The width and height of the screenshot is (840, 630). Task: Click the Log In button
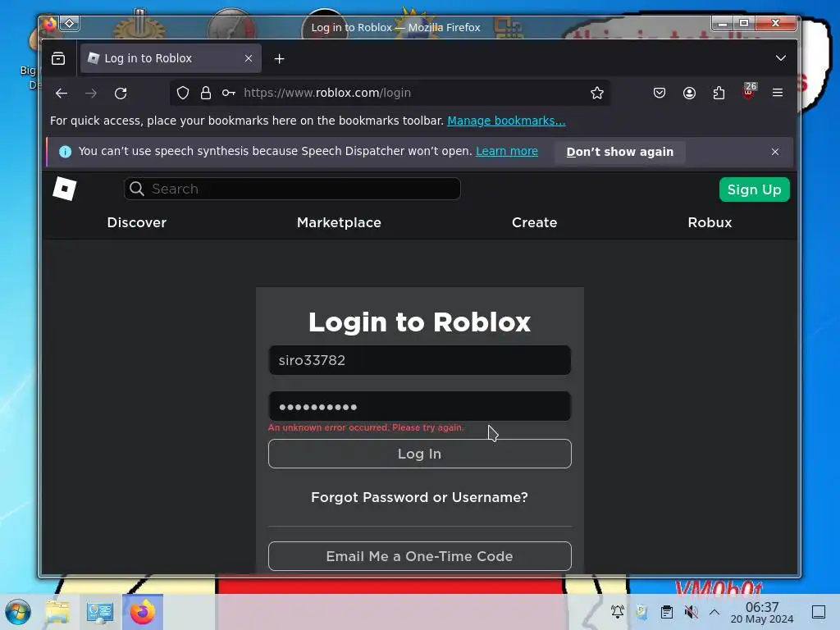pos(419,454)
